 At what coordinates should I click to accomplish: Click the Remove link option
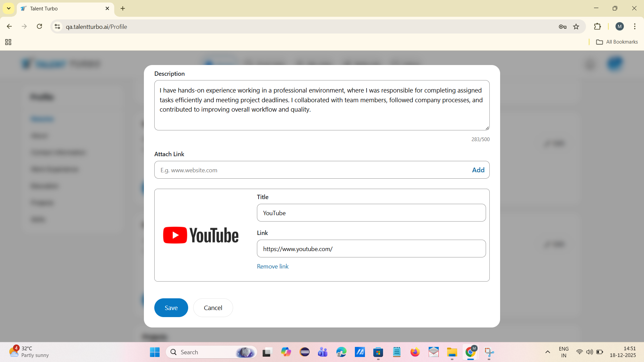click(273, 266)
